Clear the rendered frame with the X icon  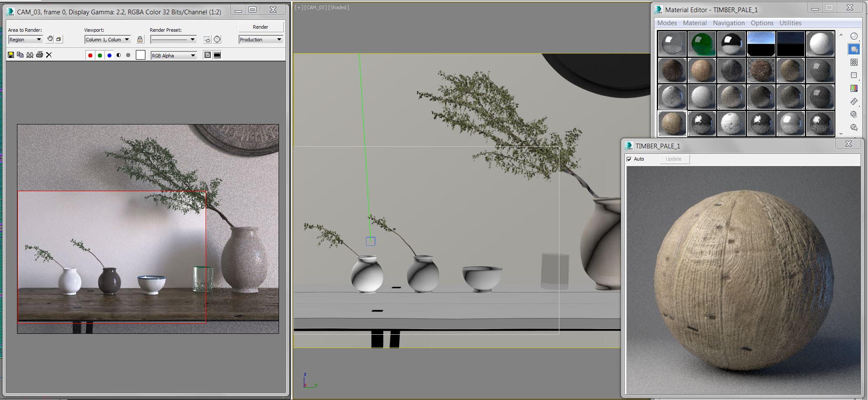(x=49, y=55)
